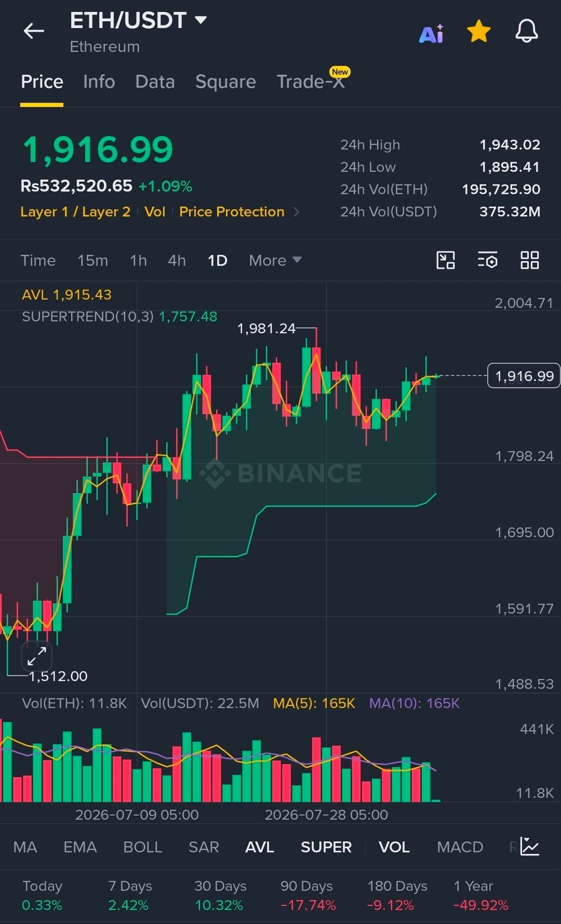Open the Trade-X tab
This screenshot has height=924, width=561.
click(311, 81)
